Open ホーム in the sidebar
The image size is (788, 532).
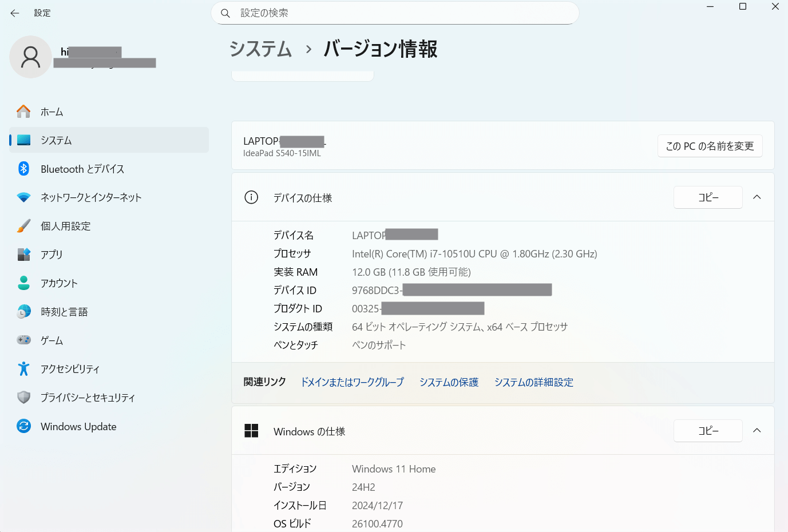pos(109,112)
